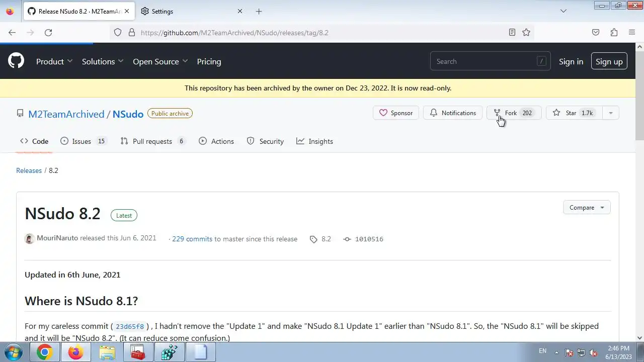Open File Explorer folder in taskbar
The width and height of the screenshot is (644, 362).
pos(107,352)
